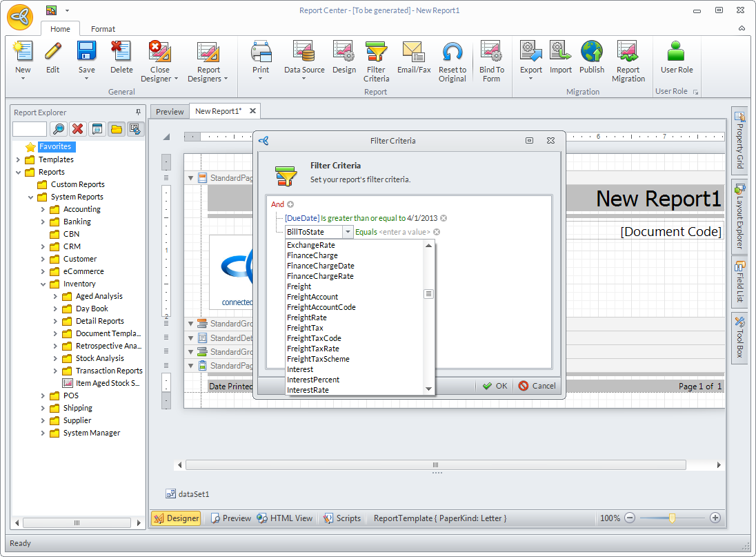756x557 pixels.
Task: Open the BillToState field dropdown
Action: (348, 232)
